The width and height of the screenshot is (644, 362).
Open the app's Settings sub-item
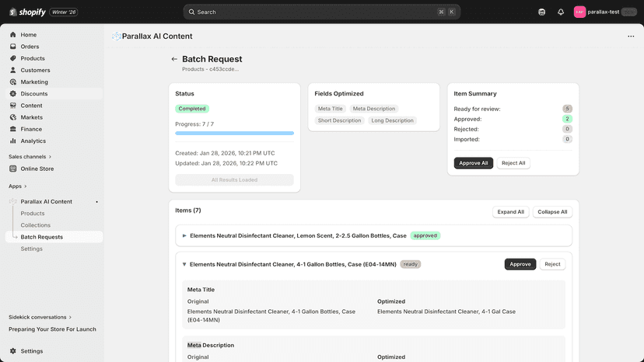pos(32,249)
